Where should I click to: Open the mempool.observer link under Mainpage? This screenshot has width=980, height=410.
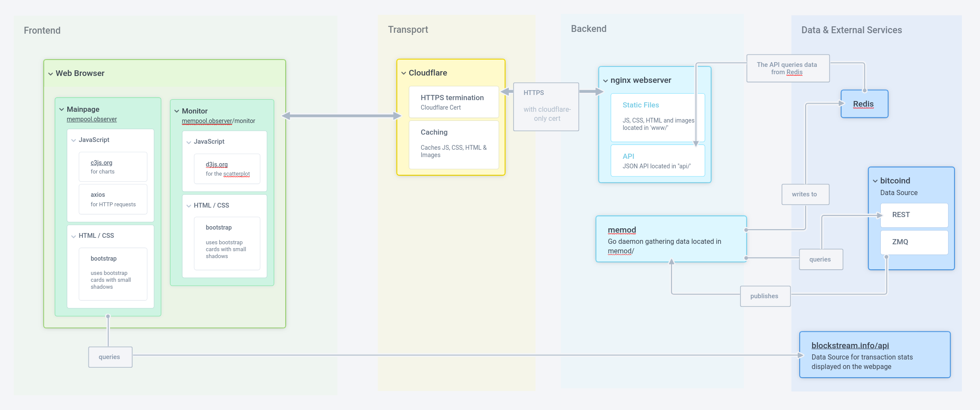pyautogui.click(x=91, y=119)
